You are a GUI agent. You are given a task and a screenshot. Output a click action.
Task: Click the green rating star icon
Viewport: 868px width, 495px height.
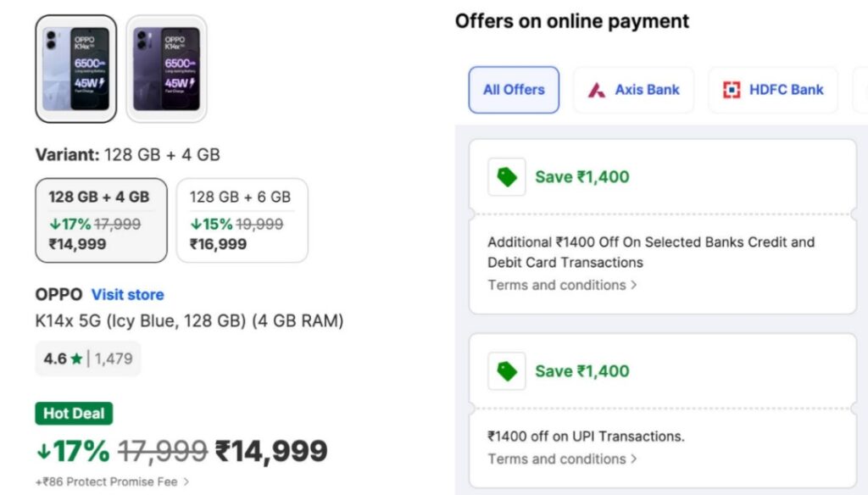click(x=77, y=359)
